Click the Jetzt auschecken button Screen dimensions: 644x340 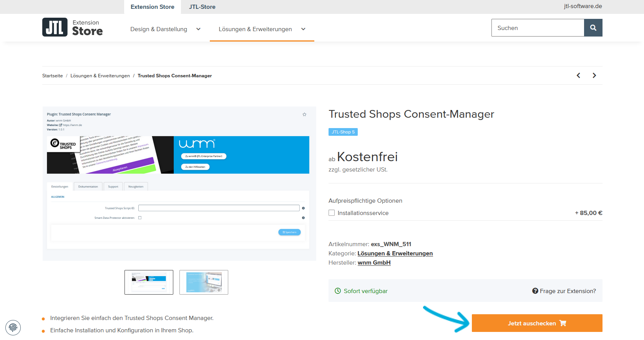(537, 323)
